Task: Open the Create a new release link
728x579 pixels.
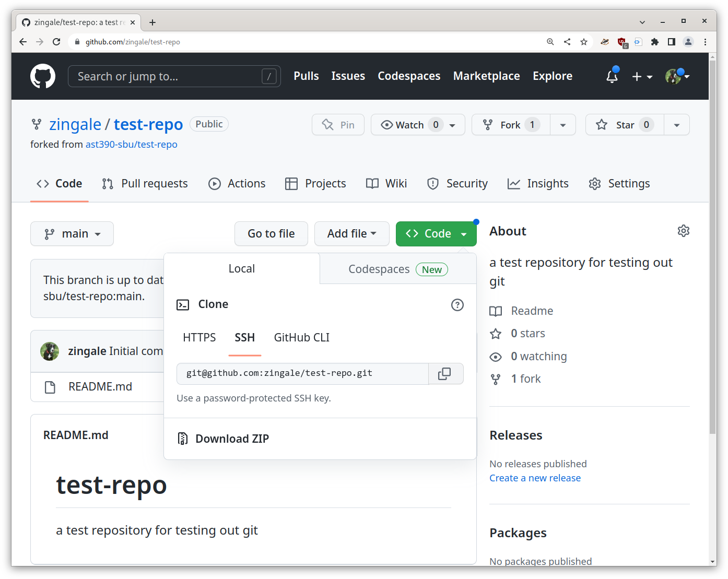Action: [x=535, y=478]
